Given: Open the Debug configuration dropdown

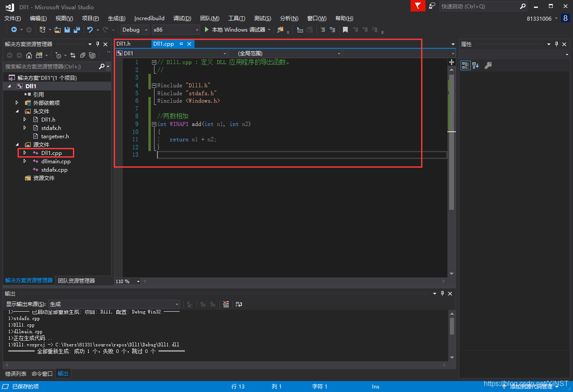Looking at the screenshot, I should 135,30.
